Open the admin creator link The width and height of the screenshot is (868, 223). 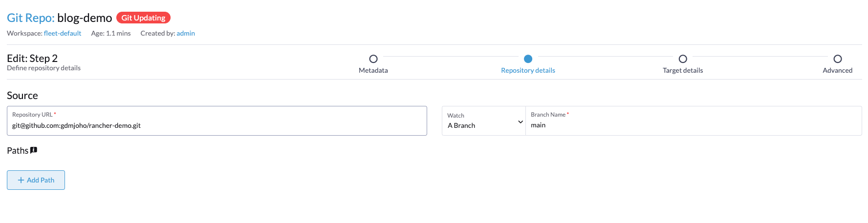coord(186,33)
